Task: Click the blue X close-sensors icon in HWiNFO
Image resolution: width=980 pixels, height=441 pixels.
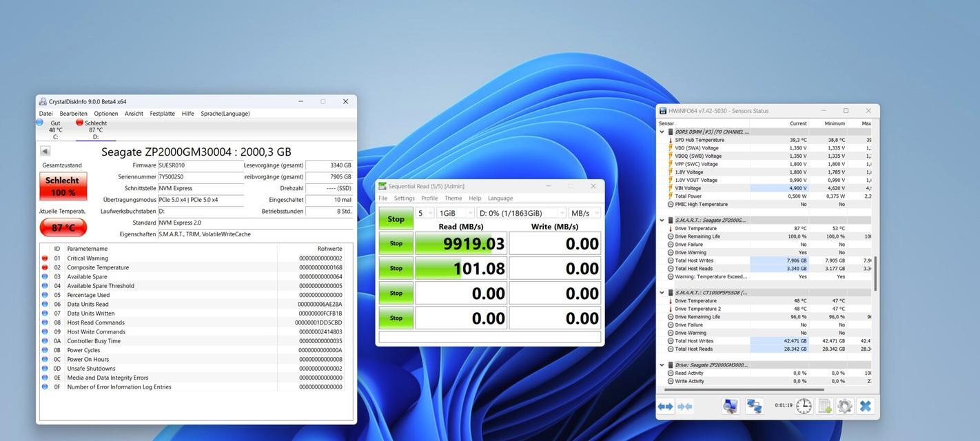Action: [866, 406]
